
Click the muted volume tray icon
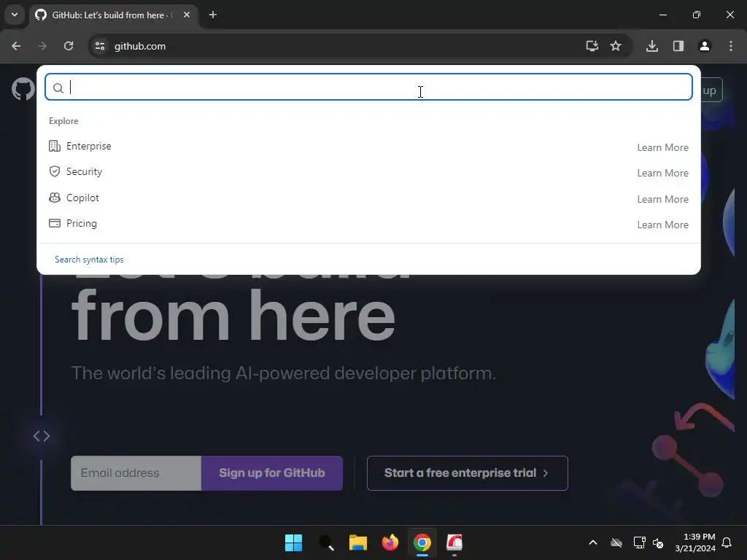[x=659, y=542]
